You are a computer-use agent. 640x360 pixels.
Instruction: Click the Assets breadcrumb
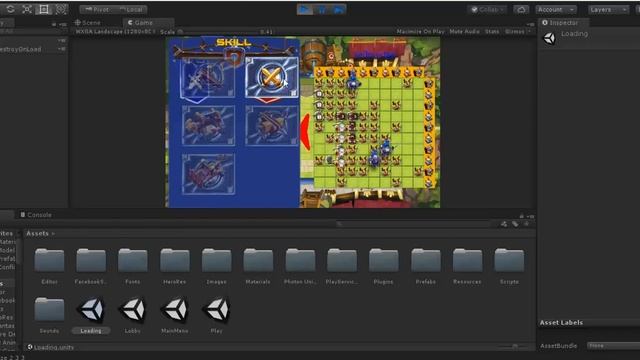38,233
